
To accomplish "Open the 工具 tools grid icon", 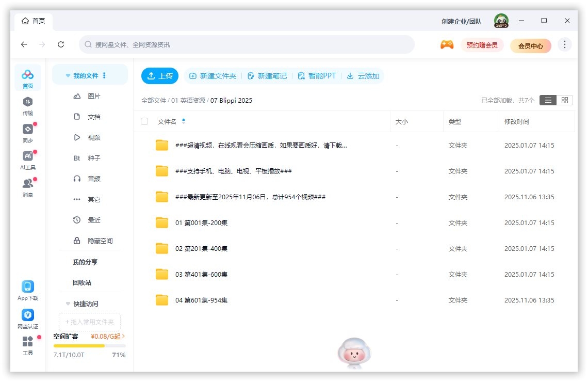I will [28, 342].
